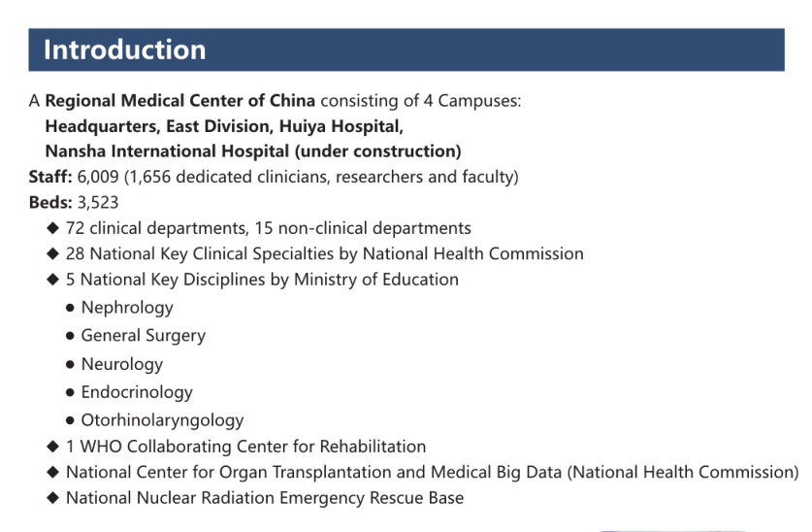Click the diamond bullet before 5 National Key Disciplines

tap(52, 280)
